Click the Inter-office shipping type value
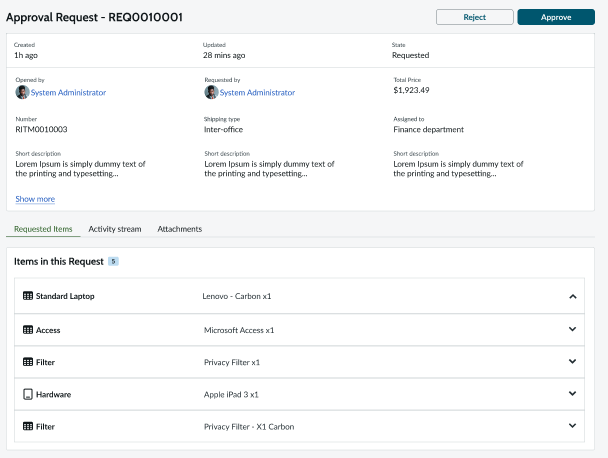 click(x=223, y=130)
